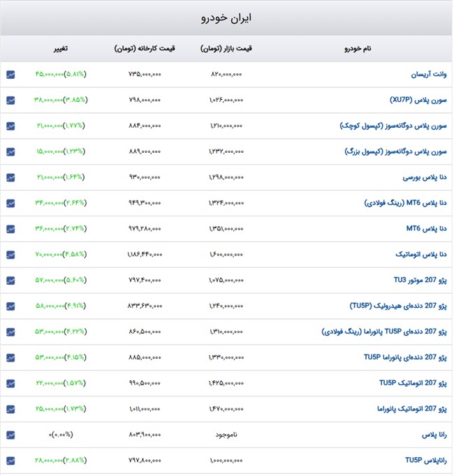Show the price chart for راناپلاس TU5P
This screenshot has width=454, height=476.
10,461
